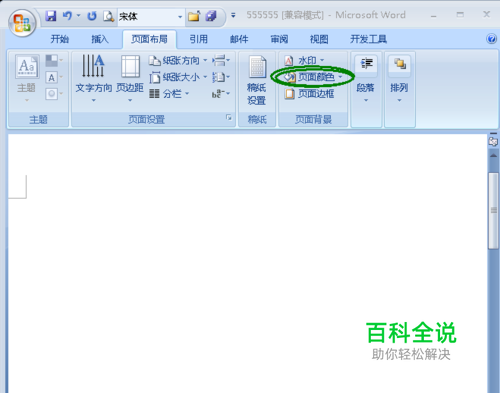The height and width of the screenshot is (393, 500).
Task: Click the vertical scrollbar thumb
Action: pyautogui.click(x=494, y=211)
